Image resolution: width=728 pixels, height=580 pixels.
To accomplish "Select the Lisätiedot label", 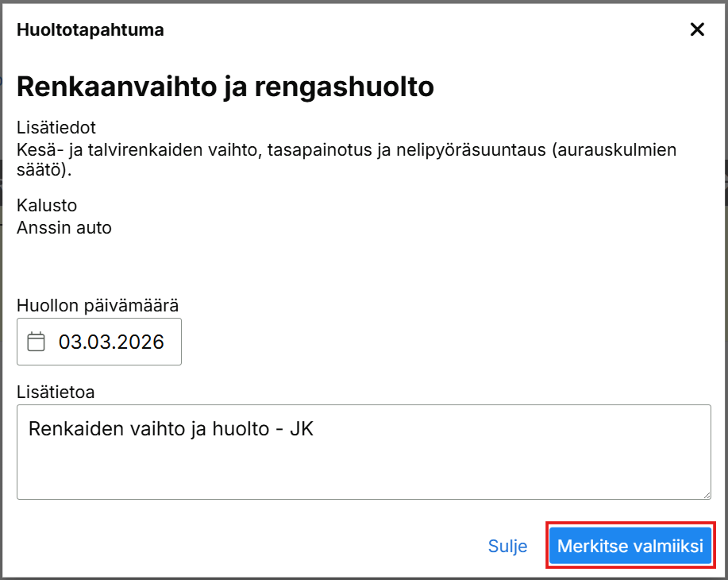I will click(61, 128).
